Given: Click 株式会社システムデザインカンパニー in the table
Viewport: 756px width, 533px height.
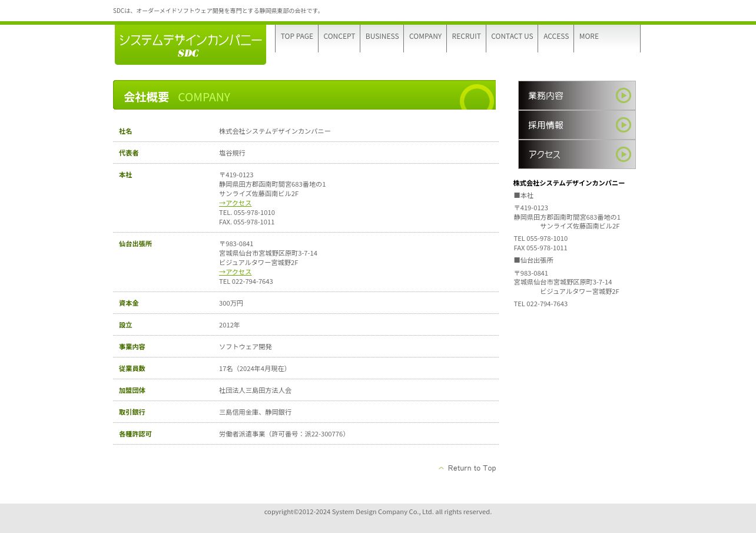Looking at the screenshot, I should click(275, 131).
